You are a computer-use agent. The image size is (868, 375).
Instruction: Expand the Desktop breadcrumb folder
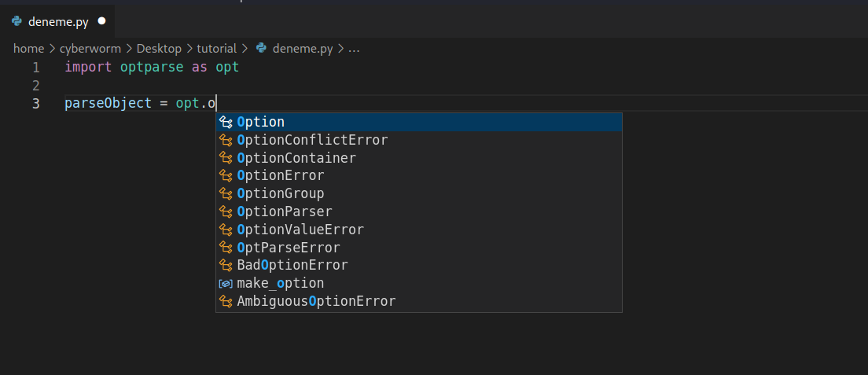pyautogui.click(x=159, y=49)
